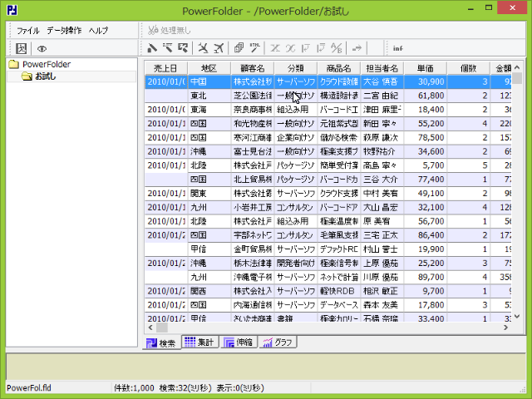This screenshot has width=532, height=399.
Task: Click the 処理無し scissors indicator
Action: 169,31
